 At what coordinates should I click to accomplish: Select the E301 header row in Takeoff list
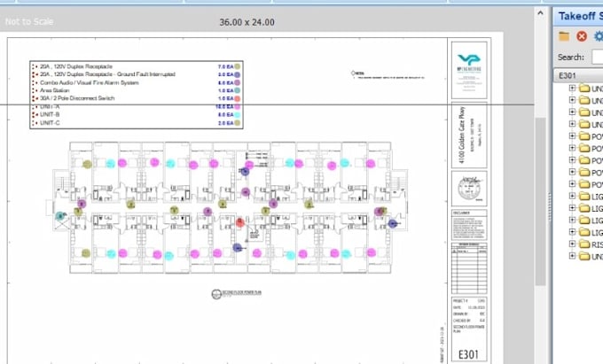(x=578, y=75)
